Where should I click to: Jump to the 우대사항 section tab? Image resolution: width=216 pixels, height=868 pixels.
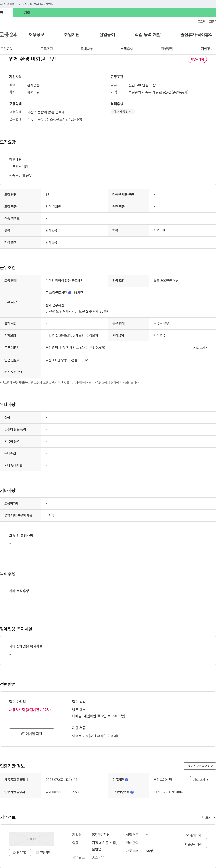tap(87, 49)
